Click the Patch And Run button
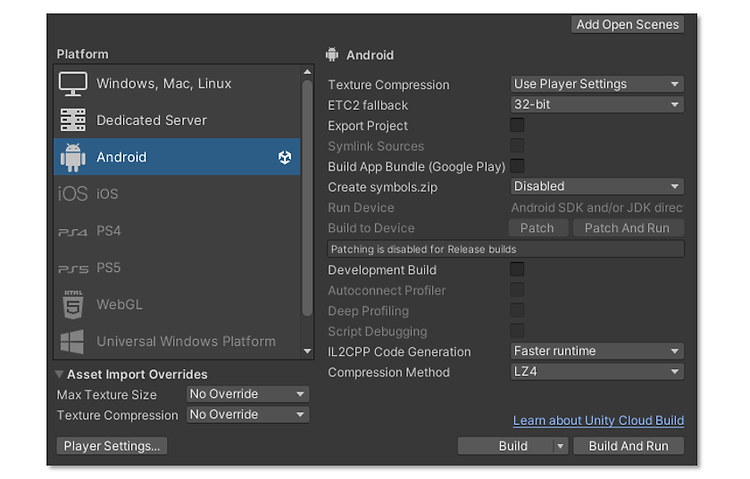 (628, 228)
